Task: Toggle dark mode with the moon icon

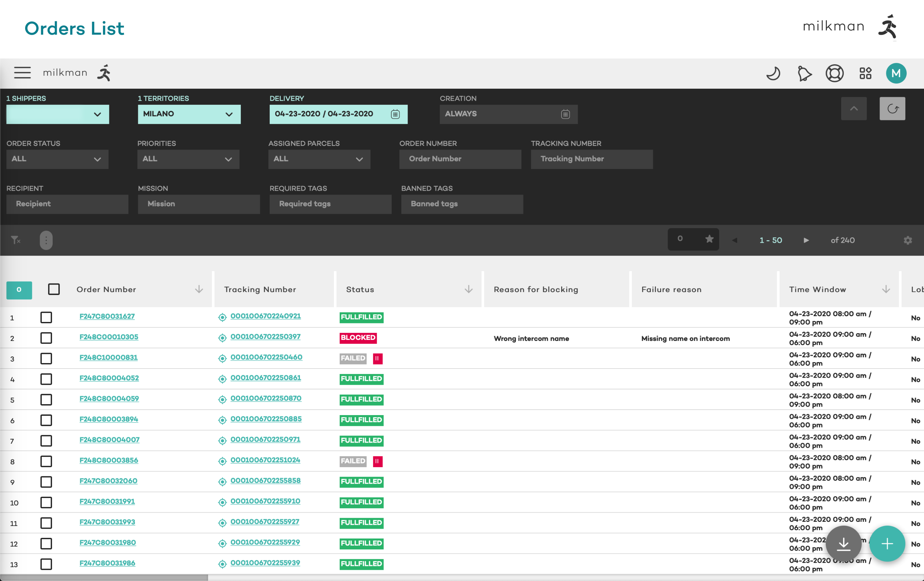Action: pyautogui.click(x=774, y=73)
